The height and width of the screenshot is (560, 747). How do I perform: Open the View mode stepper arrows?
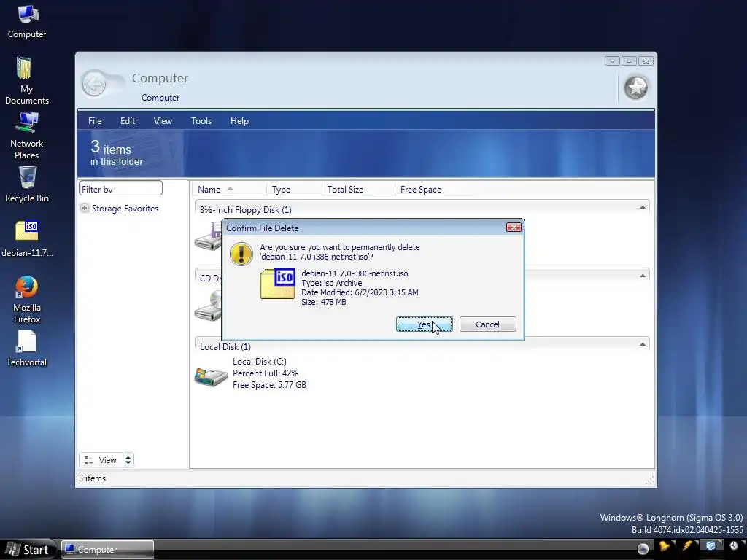point(128,460)
